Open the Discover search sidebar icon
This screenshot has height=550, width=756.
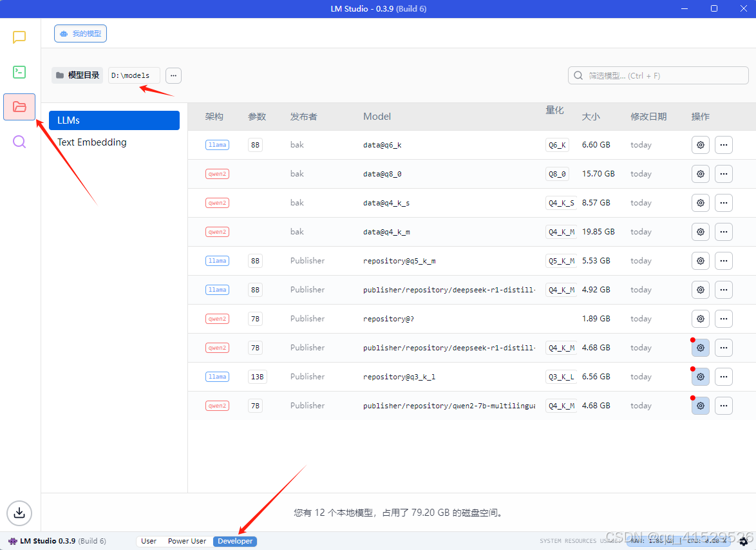[19, 142]
